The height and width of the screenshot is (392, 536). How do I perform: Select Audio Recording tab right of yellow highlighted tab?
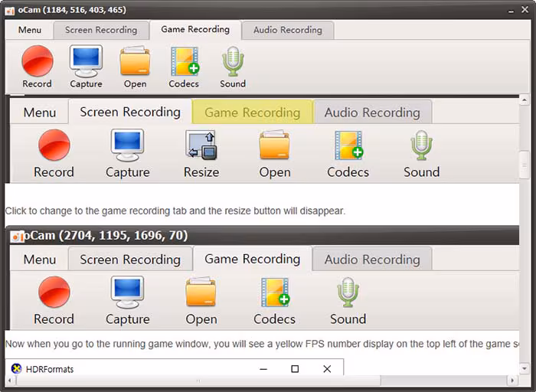point(372,113)
